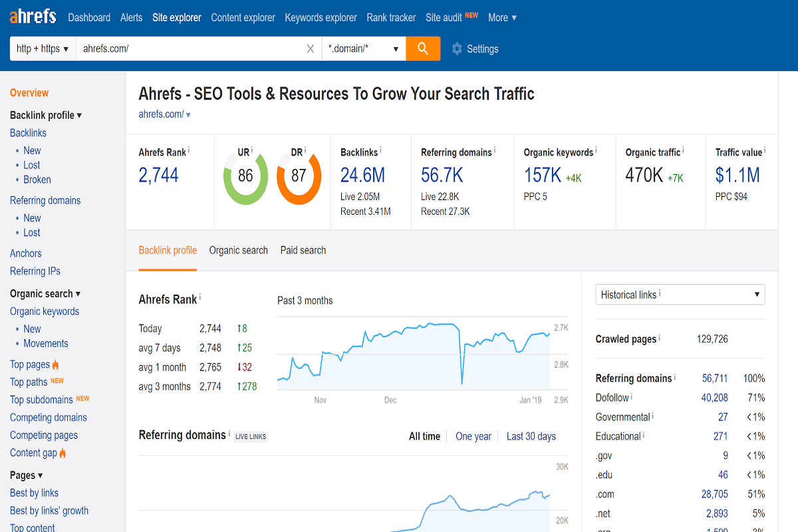Collapse the Pages sidebar section
The width and height of the screenshot is (798, 532).
[x=27, y=475]
